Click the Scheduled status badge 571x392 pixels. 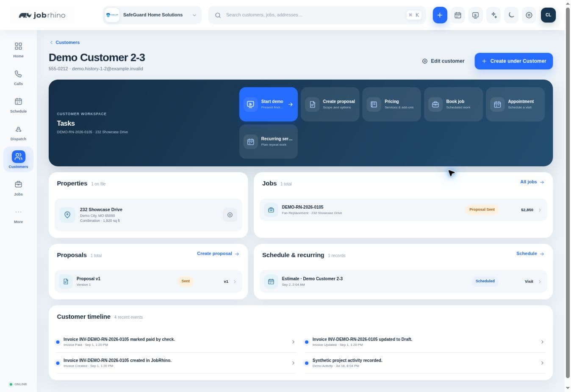pos(485,281)
